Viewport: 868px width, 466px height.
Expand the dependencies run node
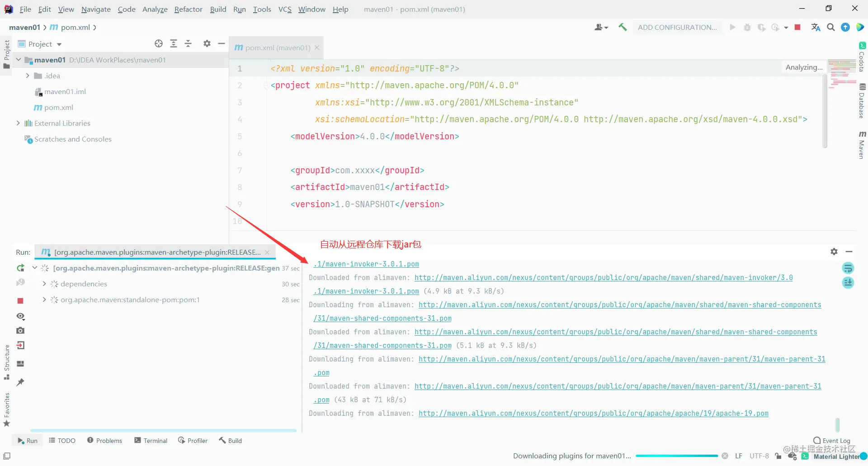coord(44,284)
